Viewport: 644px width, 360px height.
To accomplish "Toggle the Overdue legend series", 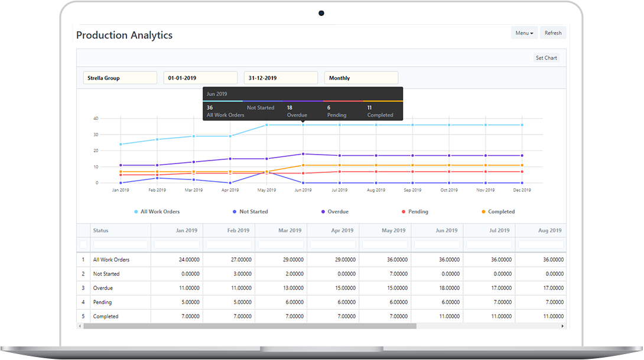I will (x=338, y=212).
